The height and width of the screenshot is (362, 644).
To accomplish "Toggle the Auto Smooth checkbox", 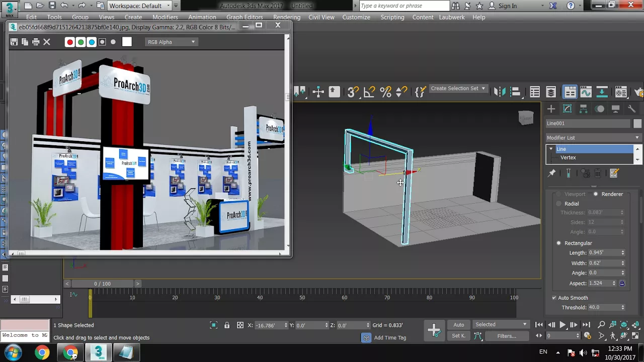I will coord(554,298).
